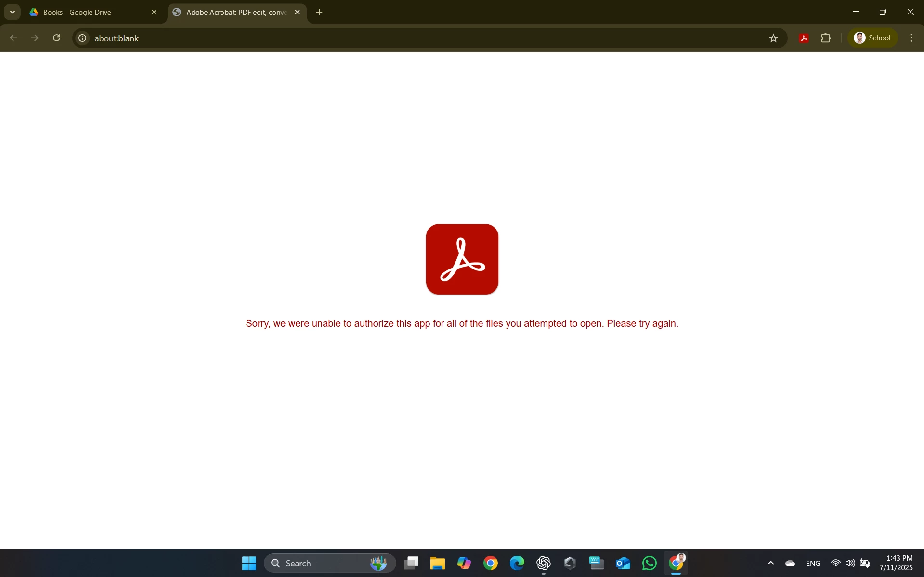Open the Wi-Fi network settings icon
Viewport: 924px width, 577px height.
836,563
